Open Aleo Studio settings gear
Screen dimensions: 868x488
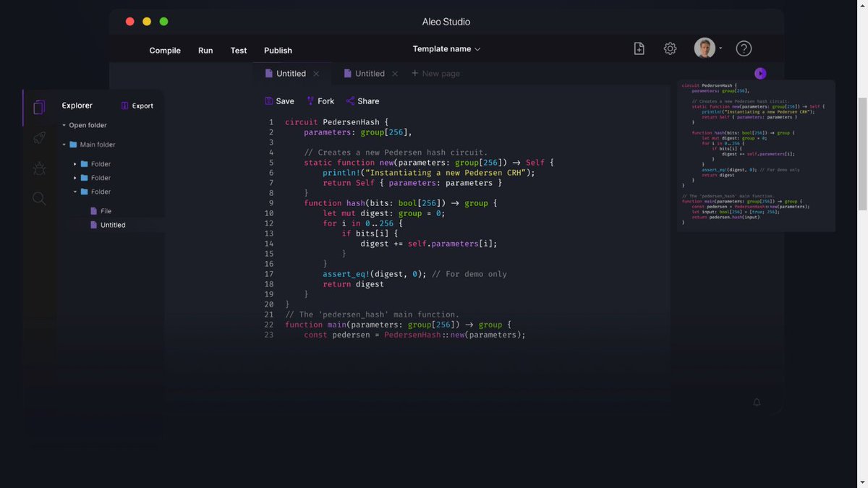coord(670,48)
